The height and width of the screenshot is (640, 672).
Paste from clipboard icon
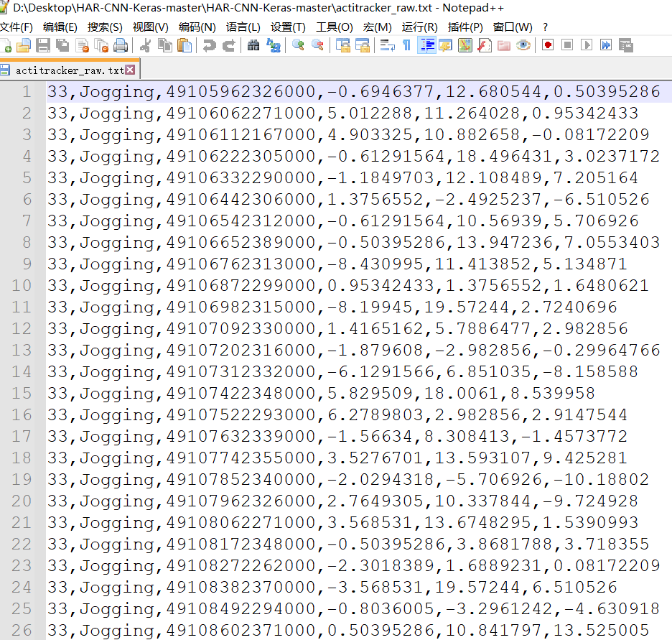point(185,45)
